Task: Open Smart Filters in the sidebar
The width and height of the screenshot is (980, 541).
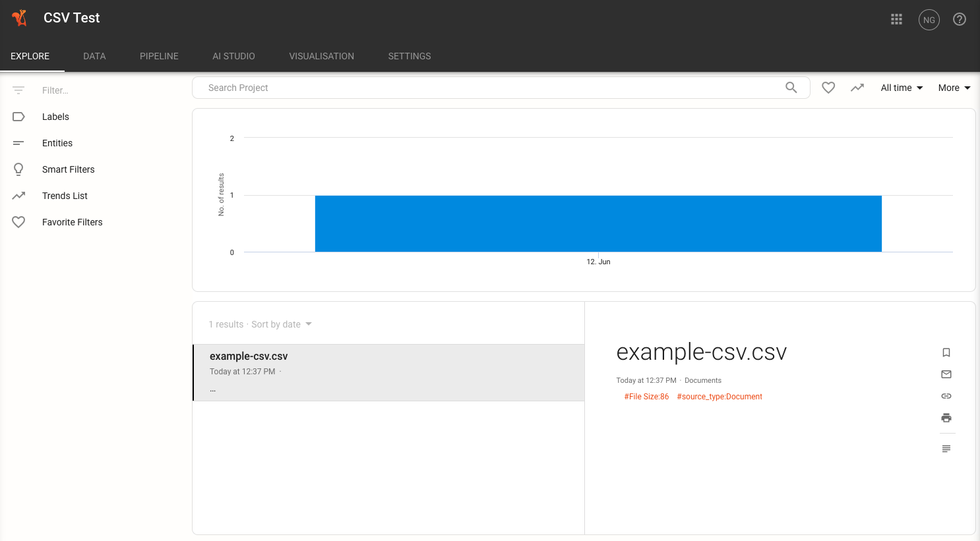Action: pyautogui.click(x=69, y=169)
